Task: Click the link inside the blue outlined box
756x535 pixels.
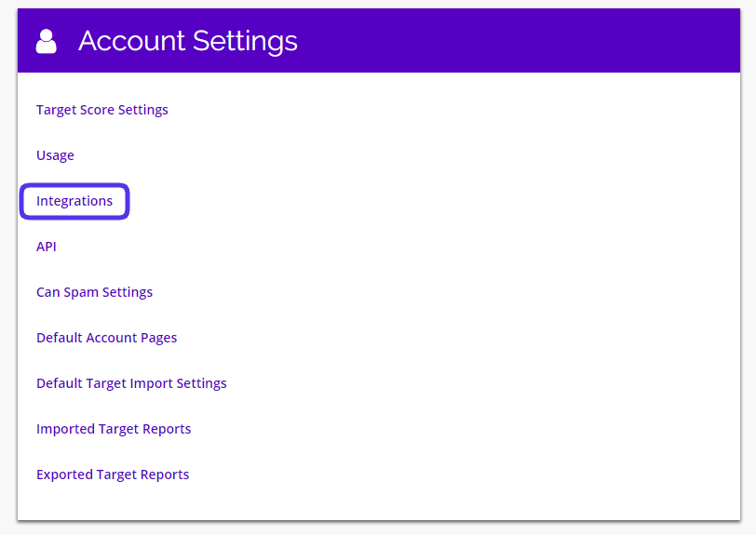Action: (74, 201)
